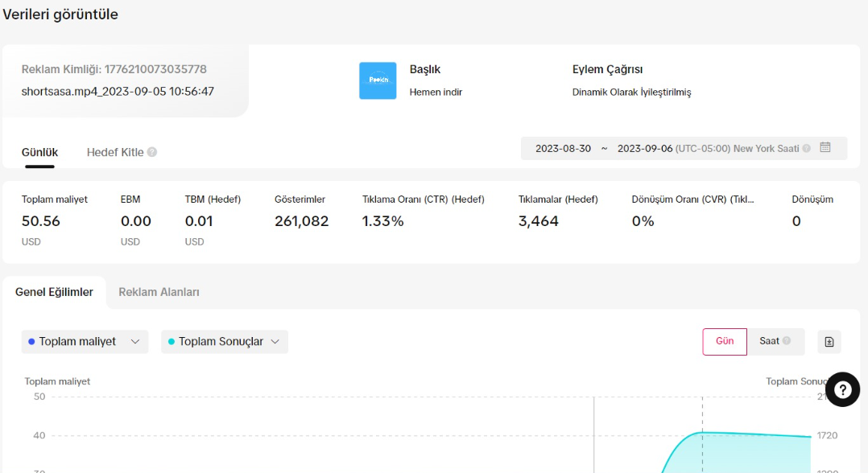Click the Reklam Kimliği number text

(155, 69)
